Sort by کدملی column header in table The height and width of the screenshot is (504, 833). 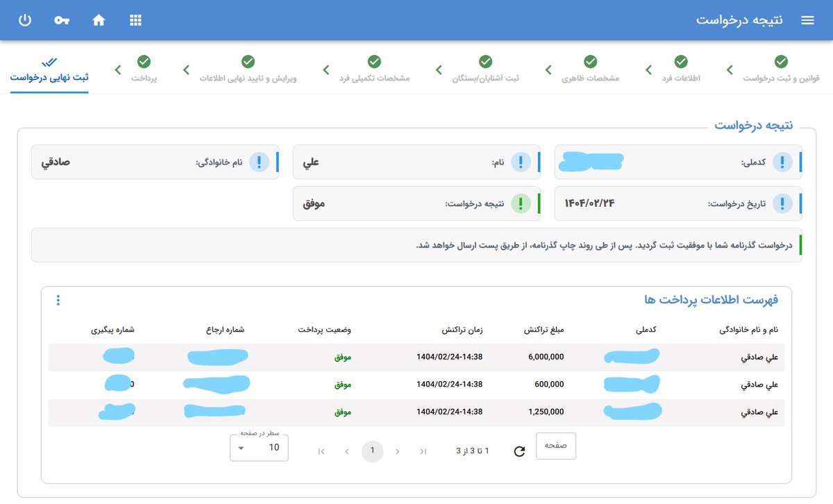pos(646,330)
